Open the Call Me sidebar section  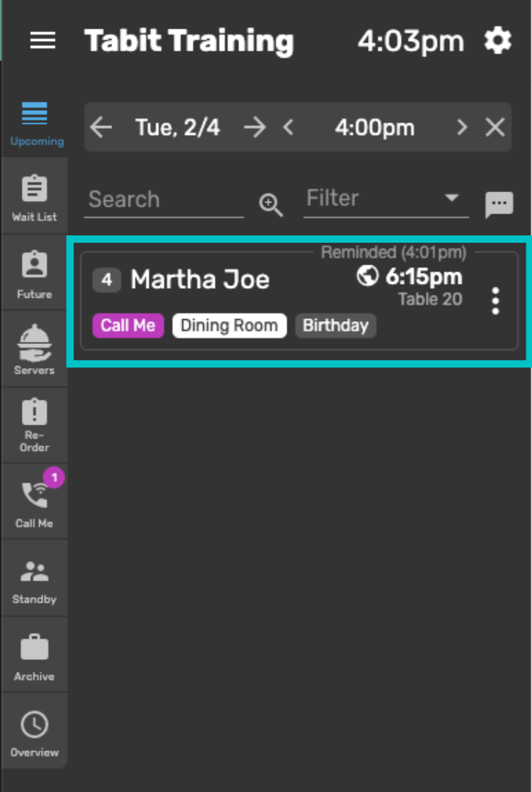pos(35,502)
